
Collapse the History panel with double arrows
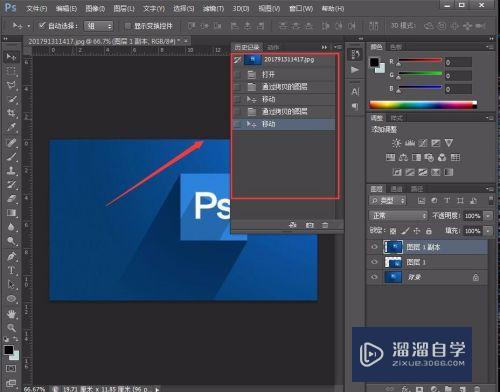pyautogui.click(x=324, y=47)
